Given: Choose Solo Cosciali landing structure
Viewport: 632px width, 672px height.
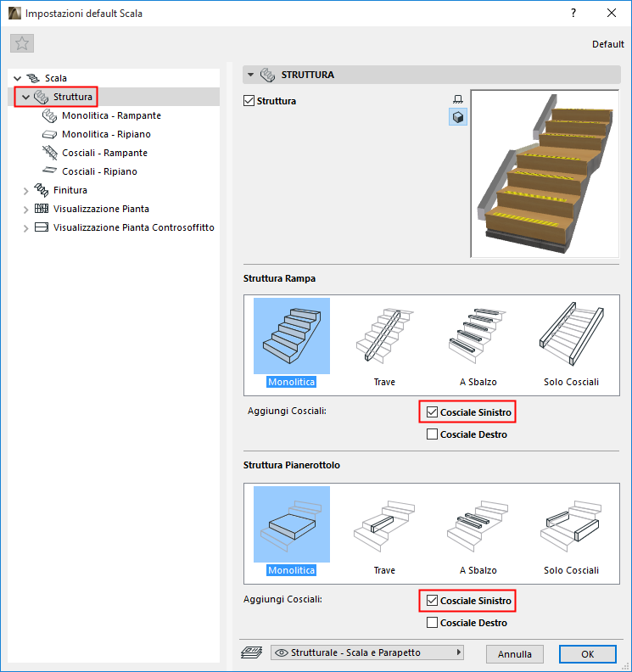Looking at the screenshot, I should 571,530.
